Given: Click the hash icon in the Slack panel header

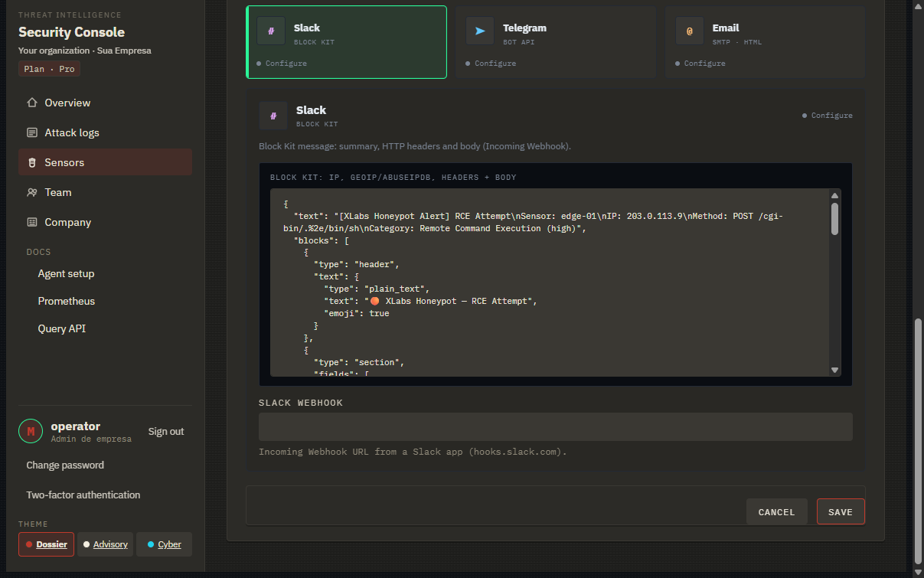Looking at the screenshot, I should (x=273, y=116).
